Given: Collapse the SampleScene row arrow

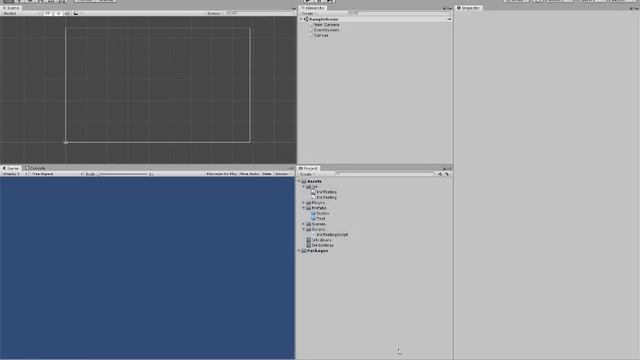Looking at the screenshot, I should [x=301, y=19].
